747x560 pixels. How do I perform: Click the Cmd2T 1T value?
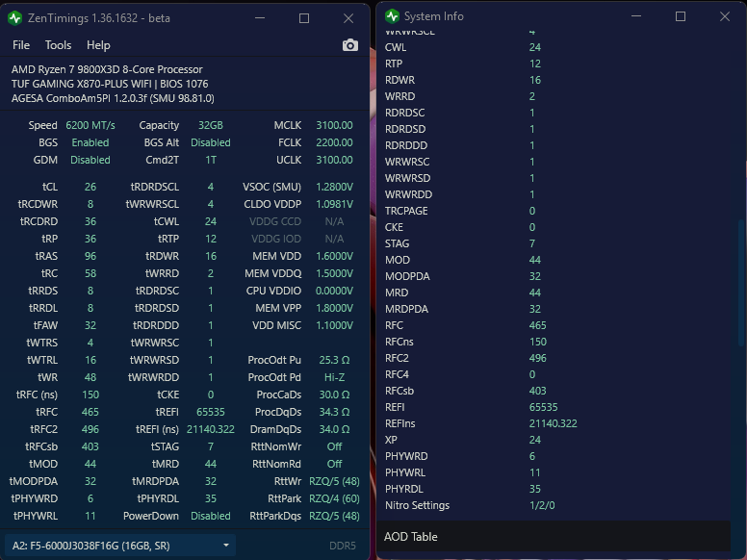(211, 160)
